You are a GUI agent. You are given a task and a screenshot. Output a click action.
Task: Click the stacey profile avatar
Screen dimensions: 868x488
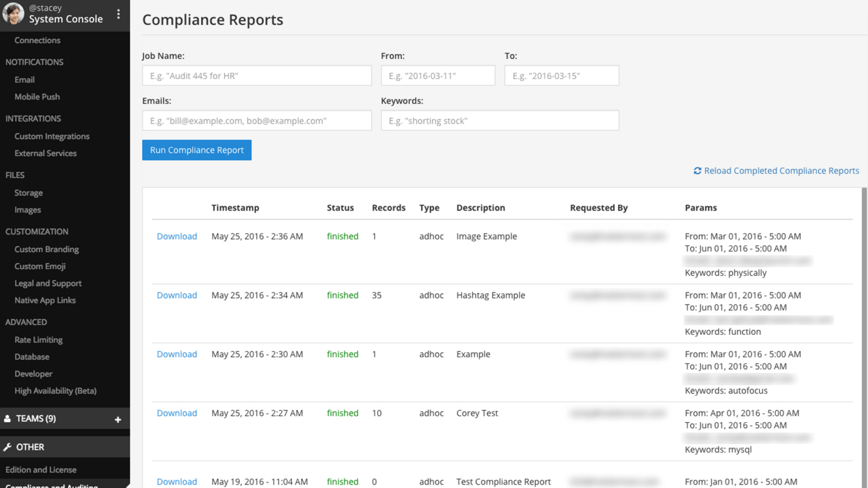click(14, 14)
